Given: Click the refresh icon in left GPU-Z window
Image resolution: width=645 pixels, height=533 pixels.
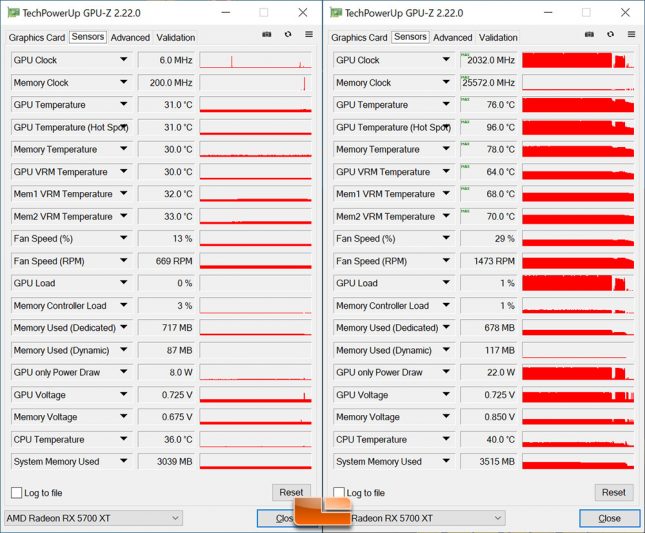Looking at the screenshot, I should click(x=288, y=34).
